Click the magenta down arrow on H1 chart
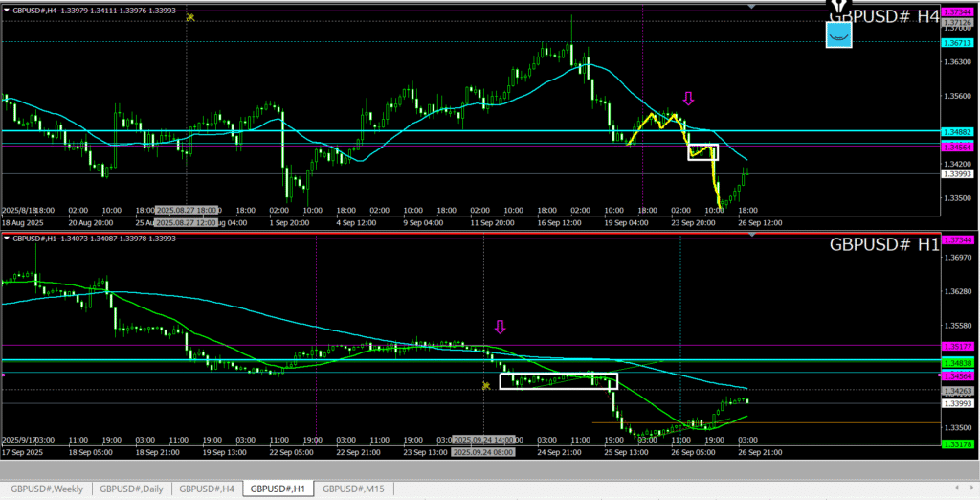Viewport: 980px width, 500px height. coord(500,328)
